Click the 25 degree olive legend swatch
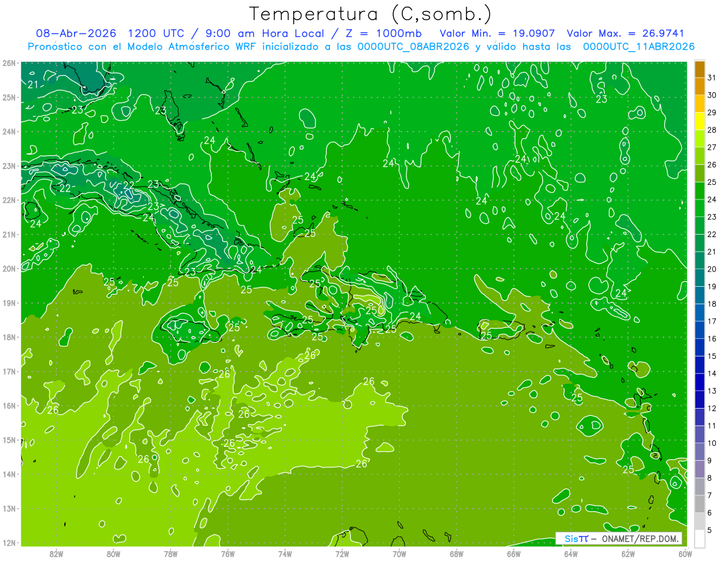 (699, 173)
